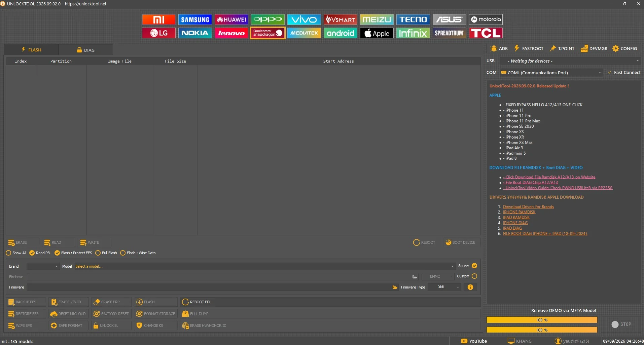Screen dimensions: 644x345
Task: Switch to the DIAG tab
Action: (86, 50)
